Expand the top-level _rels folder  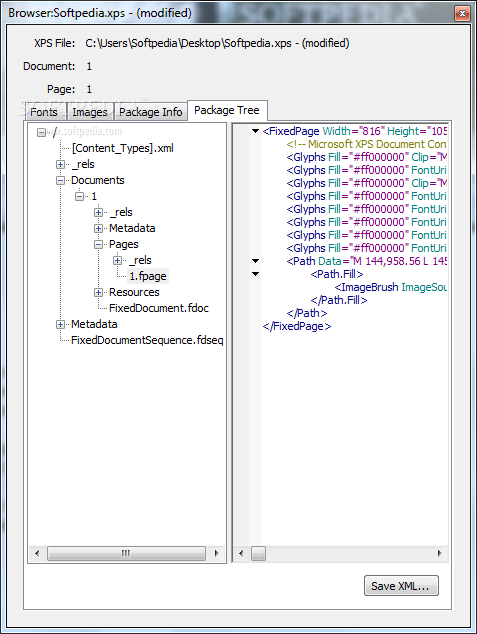click(60, 164)
